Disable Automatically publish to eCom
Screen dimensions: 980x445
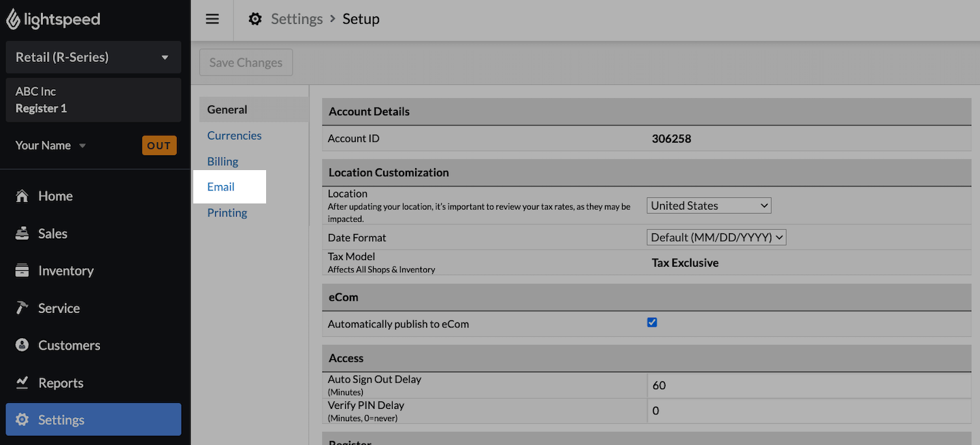pos(652,323)
